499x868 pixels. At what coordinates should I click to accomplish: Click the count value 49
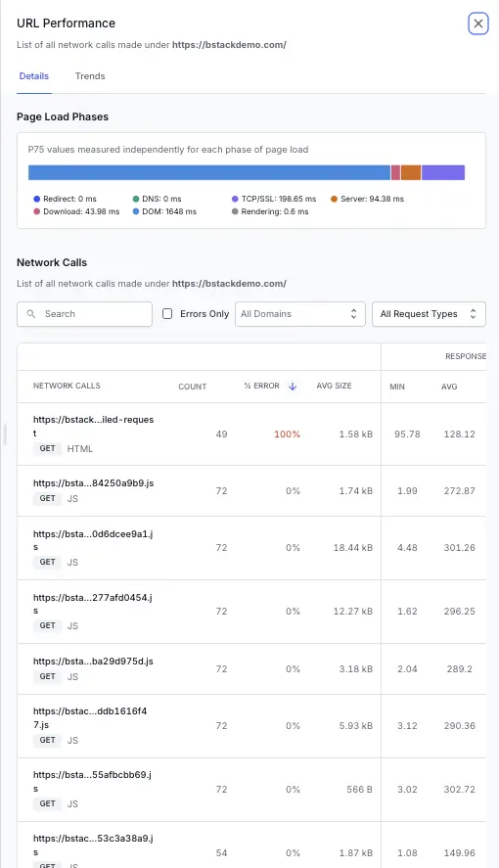point(221,434)
